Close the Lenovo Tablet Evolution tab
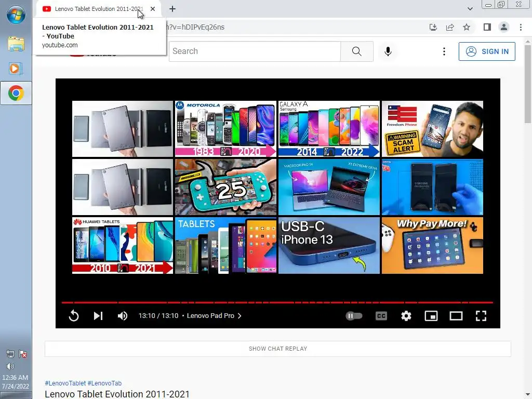 point(153,9)
